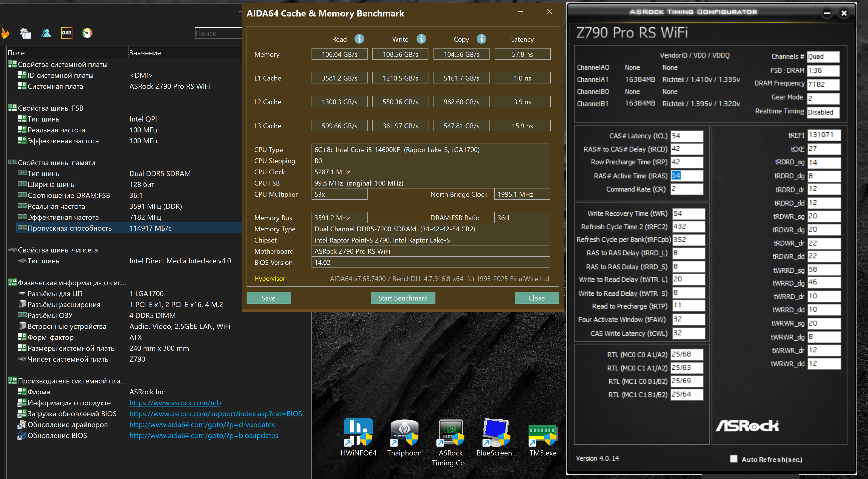This screenshot has height=479, width=868.
Task: Click the Start Benchmark button
Action: click(x=403, y=298)
